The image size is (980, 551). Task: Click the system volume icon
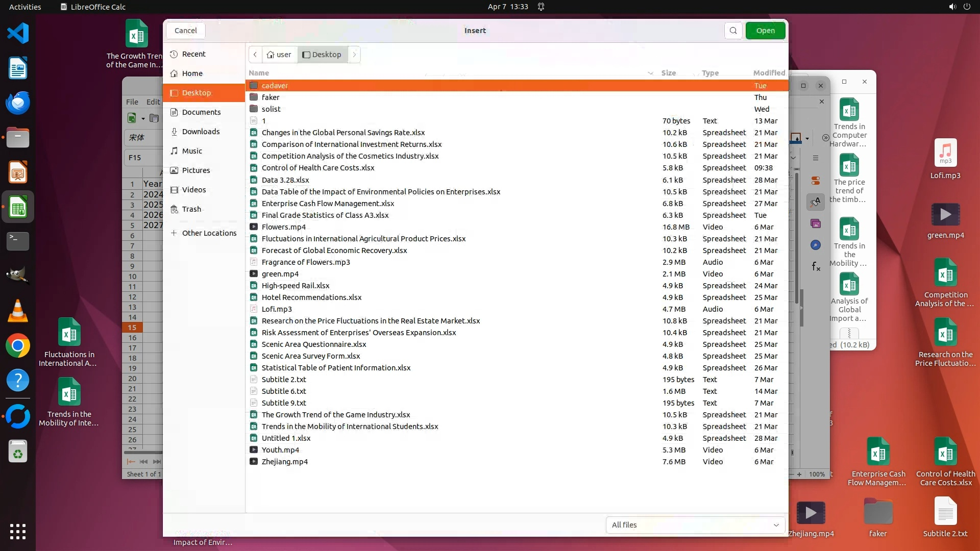(x=952, y=7)
